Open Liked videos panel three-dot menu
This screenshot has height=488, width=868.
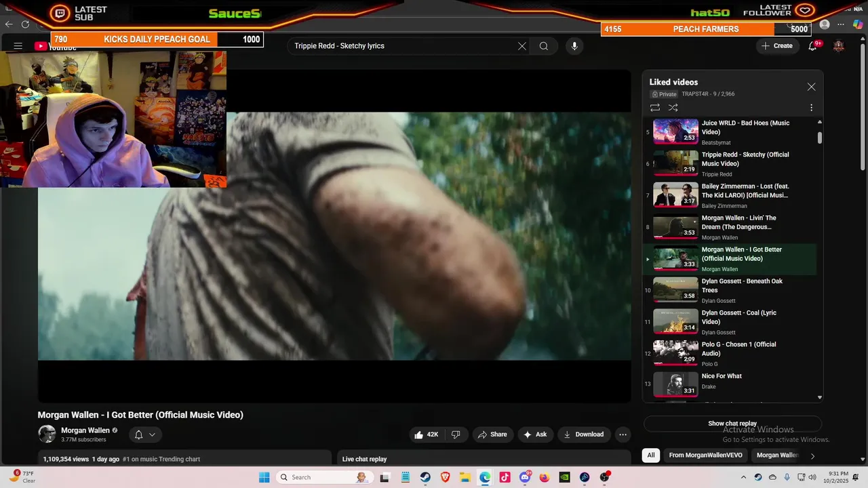[811, 108]
